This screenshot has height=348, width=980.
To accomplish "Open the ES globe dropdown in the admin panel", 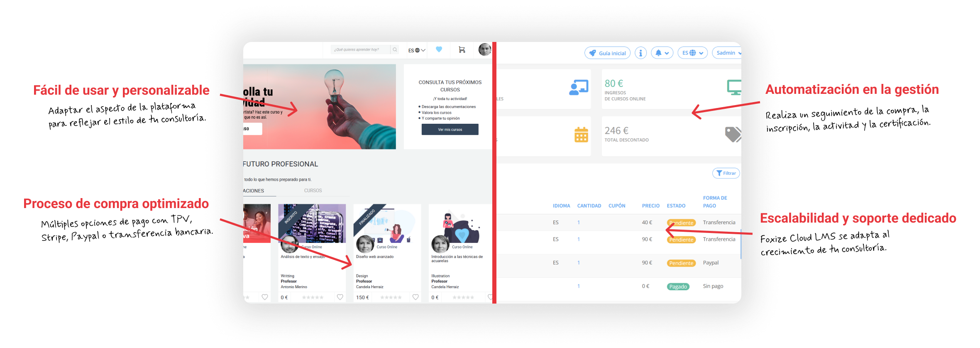I will 693,53.
